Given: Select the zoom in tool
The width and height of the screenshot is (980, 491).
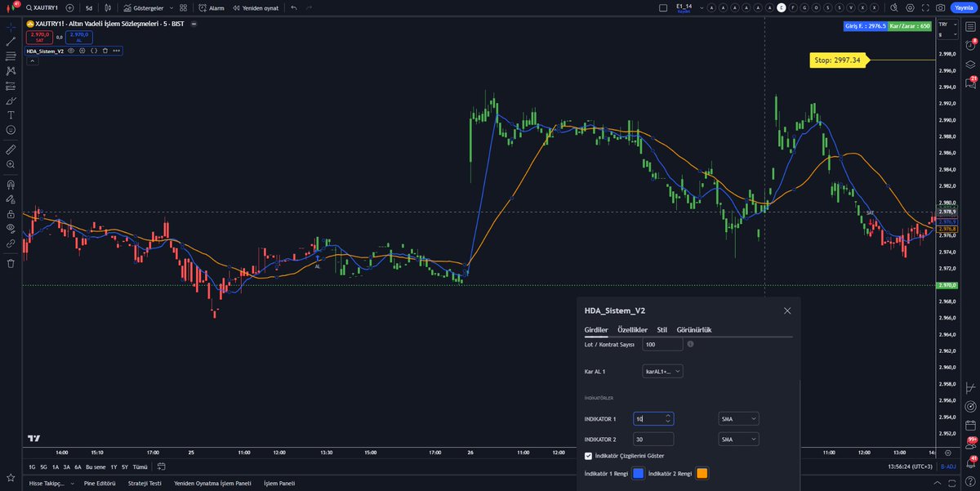Looking at the screenshot, I should 11,164.
